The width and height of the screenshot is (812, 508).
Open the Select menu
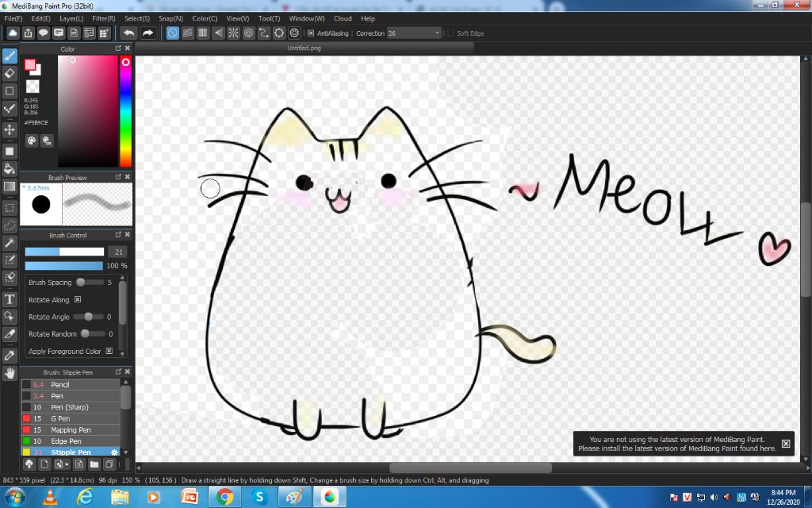136,19
